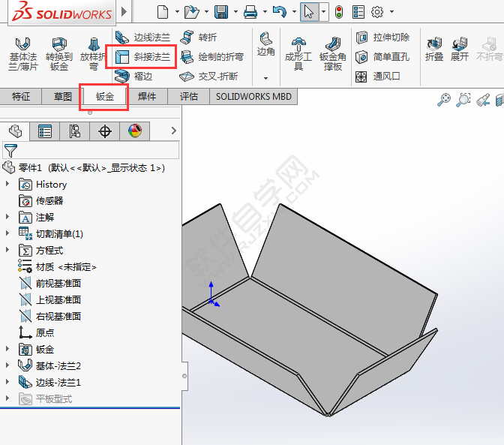Select 前视基准面 in the feature tree
The height and width of the screenshot is (445, 504).
(58, 284)
